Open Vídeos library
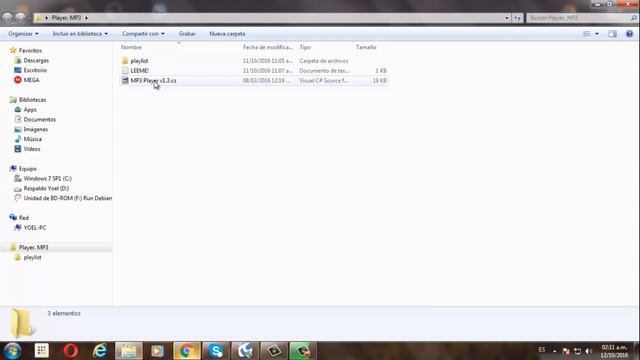This screenshot has width=640, height=360. [32, 149]
